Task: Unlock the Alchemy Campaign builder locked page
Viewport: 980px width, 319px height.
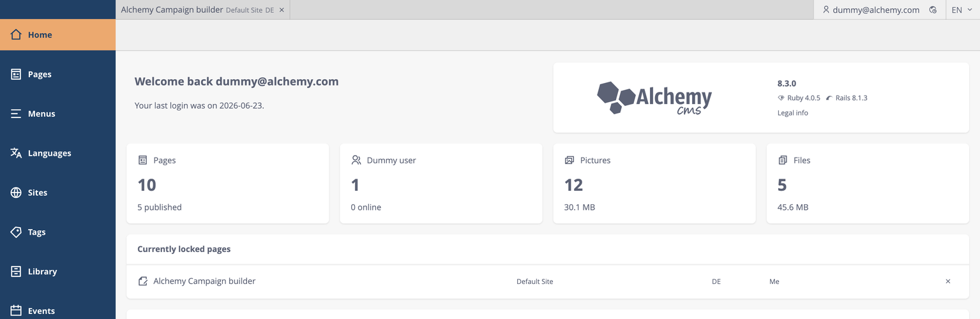Action: (x=947, y=281)
